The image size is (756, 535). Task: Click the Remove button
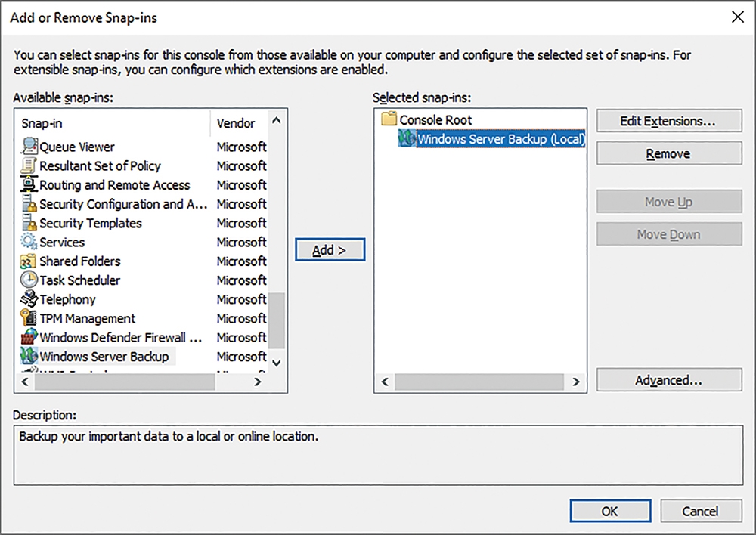point(669,153)
